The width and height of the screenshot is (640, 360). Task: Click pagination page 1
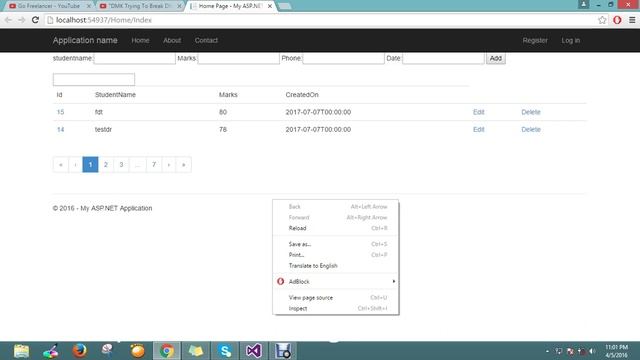pyautogui.click(x=90, y=164)
